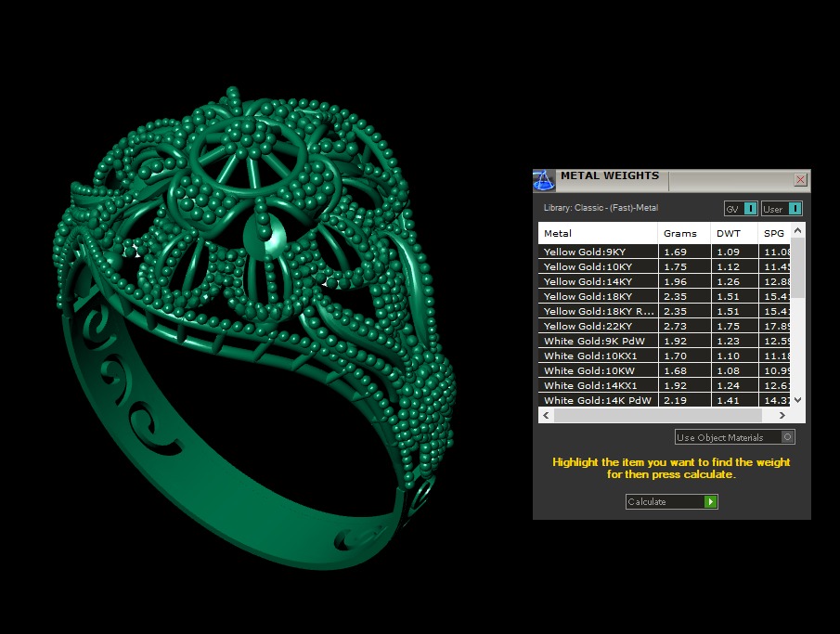
Task: Enable Use Object Materials option
Action: coord(734,437)
